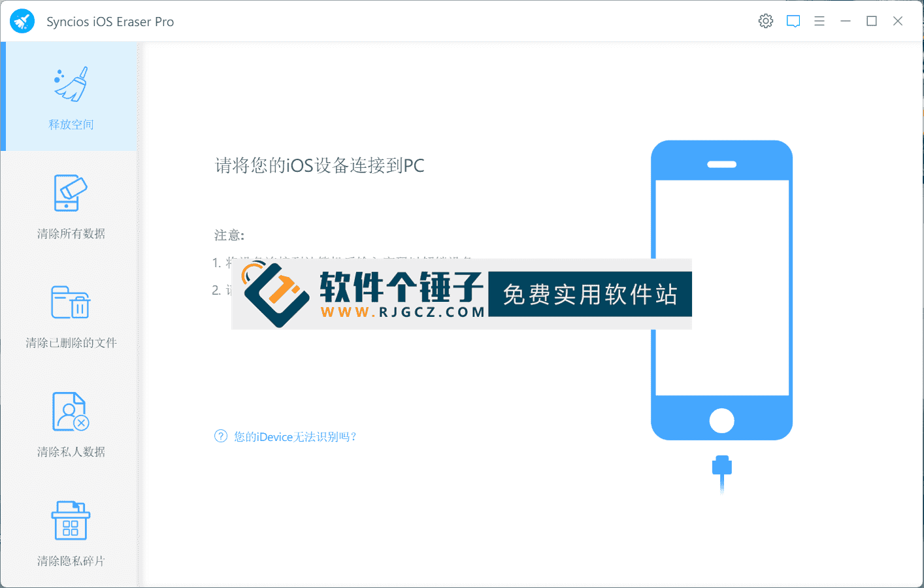The width and height of the screenshot is (924, 588).
Task: Open the hamburger menu in title bar
Action: [x=819, y=21]
